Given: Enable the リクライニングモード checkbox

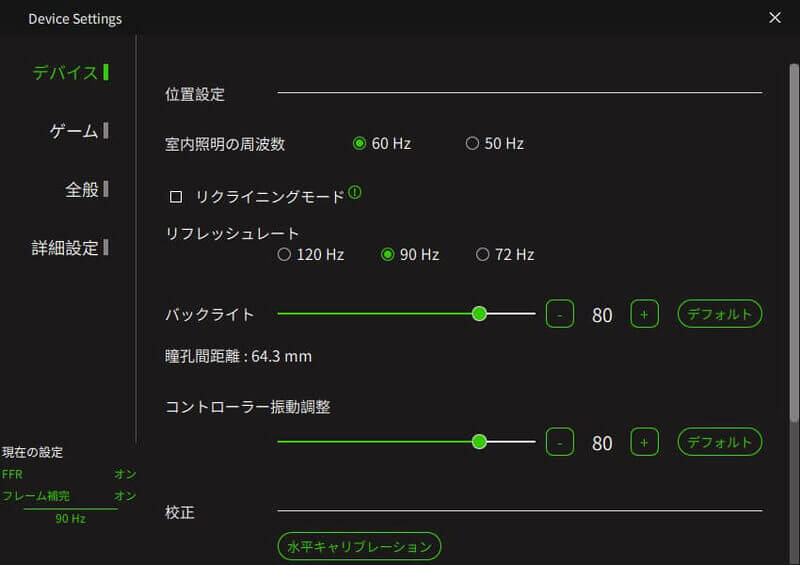Looking at the screenshot, I should (x=176, y=197).
